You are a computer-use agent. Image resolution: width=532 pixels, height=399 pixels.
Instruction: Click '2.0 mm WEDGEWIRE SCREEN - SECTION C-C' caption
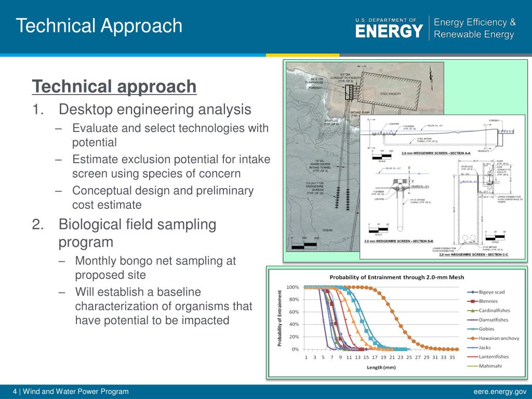(x=474, y=255)
